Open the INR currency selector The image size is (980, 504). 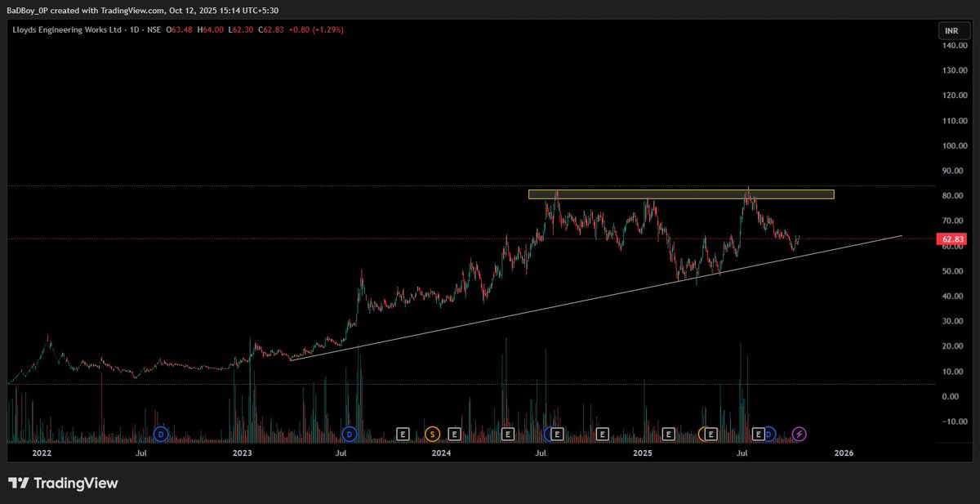pos(953,31)
